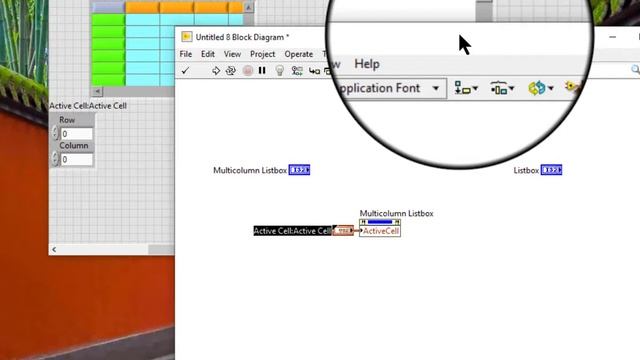
Task: Click the "Listbox" terminal label text
Action: pos(526,170)
